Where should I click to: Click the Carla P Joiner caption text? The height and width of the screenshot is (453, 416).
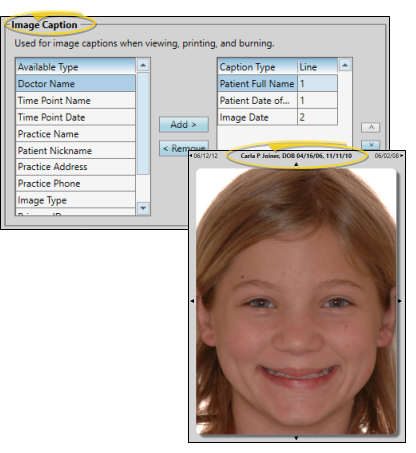tap(296, 156)
